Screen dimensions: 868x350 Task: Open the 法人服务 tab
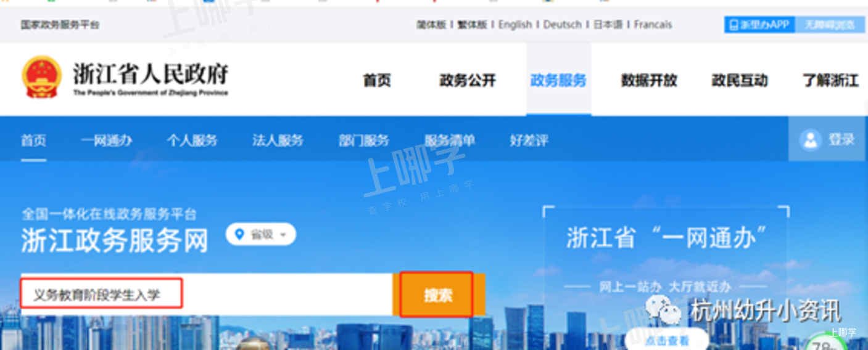(x=278, y=140)
